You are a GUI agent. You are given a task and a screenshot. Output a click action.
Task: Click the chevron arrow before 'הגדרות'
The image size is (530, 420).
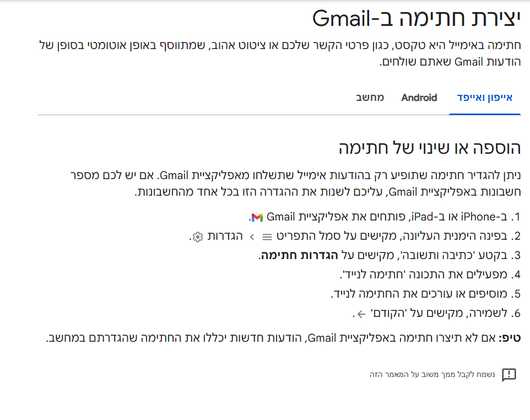[x=252, y=237]
